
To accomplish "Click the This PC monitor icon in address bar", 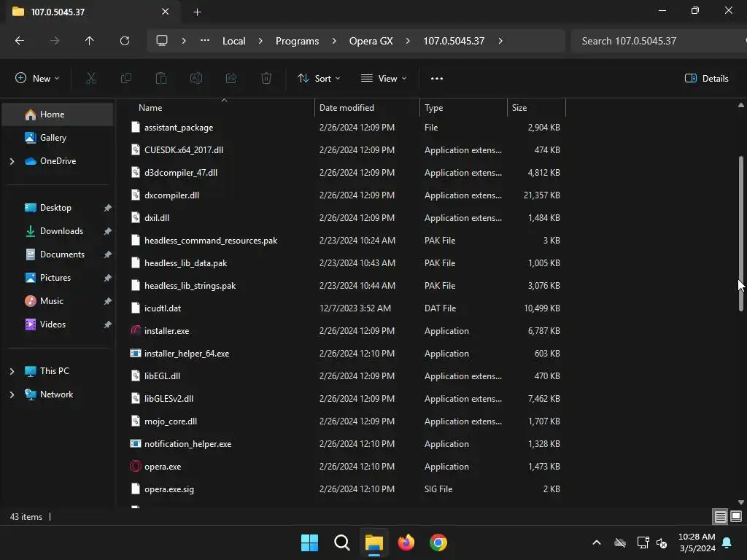I will point(162,41).
